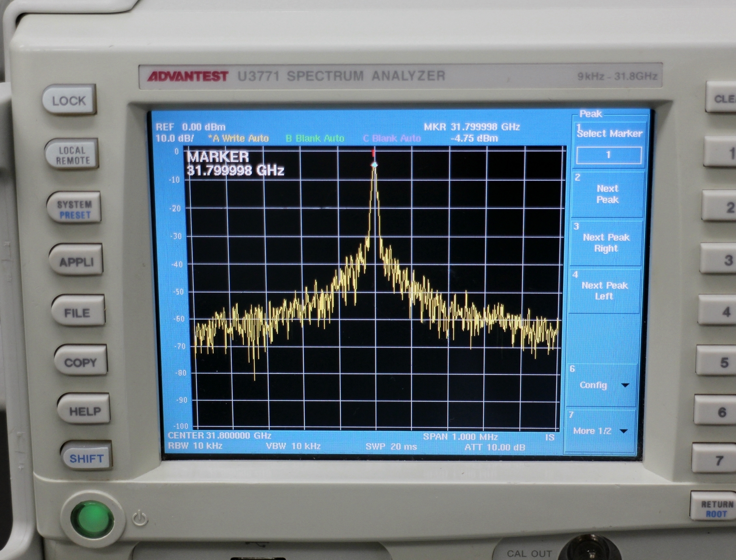This screenshot has width=736, height=560.
Task: Click the VBW 10 kHz readout
Action: (293, 446)
